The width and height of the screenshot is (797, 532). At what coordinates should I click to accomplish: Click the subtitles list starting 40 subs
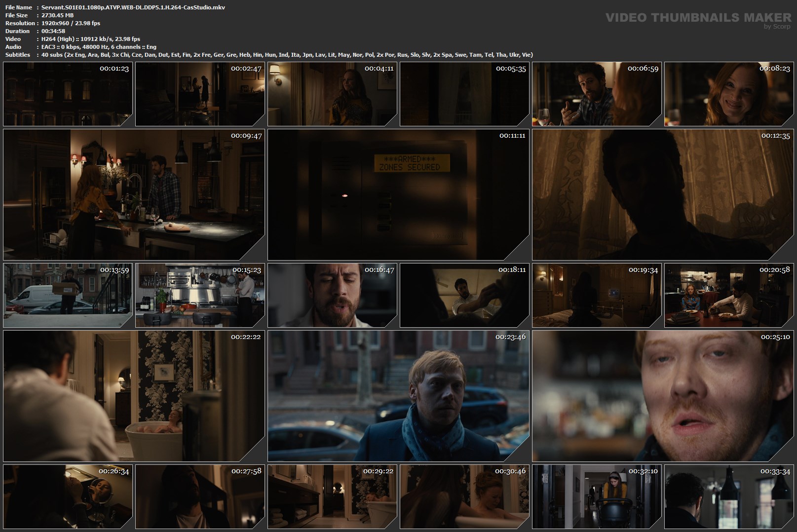click(287, 55)
